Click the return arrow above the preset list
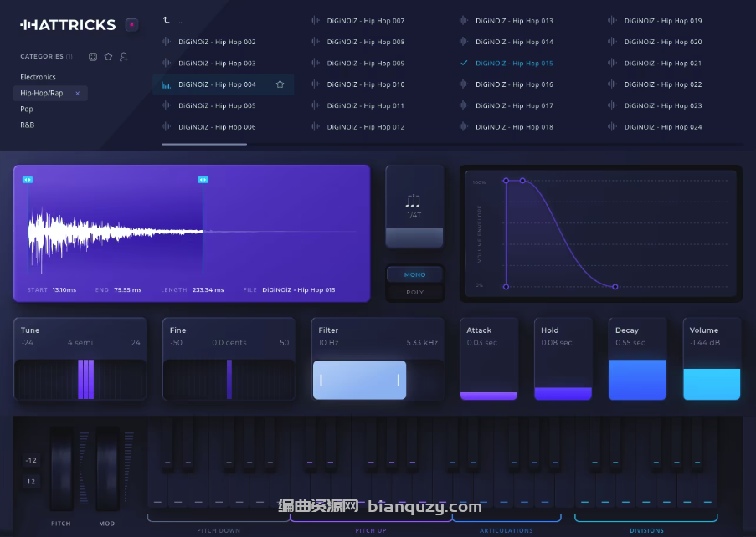756x537 pixels. (166, 20)
